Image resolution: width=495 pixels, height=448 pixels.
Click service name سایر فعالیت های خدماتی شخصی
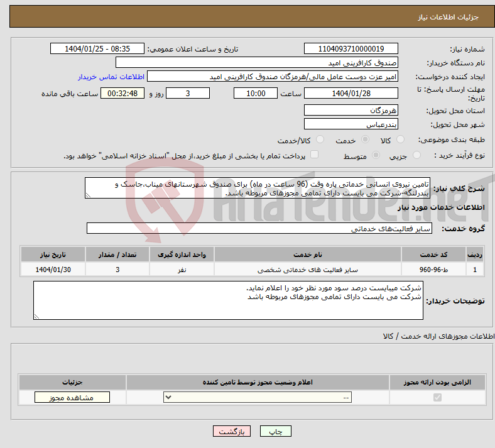coord(307,270)
